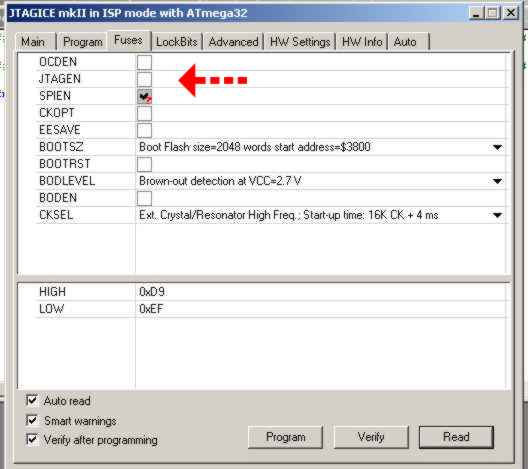Go to the LockBits tab

pos(176,42)
